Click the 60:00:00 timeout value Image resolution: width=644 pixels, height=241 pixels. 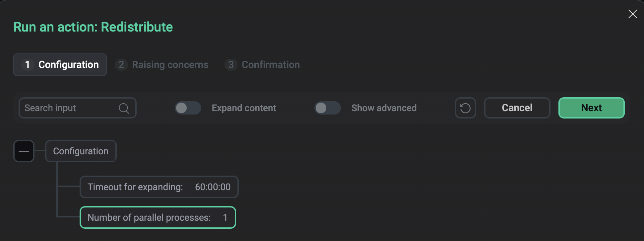(x=213, y=187)
